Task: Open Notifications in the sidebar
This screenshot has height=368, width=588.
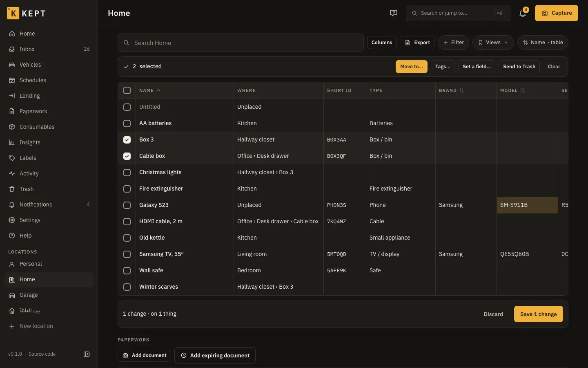Action: pyautogui.click(x=49, y=204)
